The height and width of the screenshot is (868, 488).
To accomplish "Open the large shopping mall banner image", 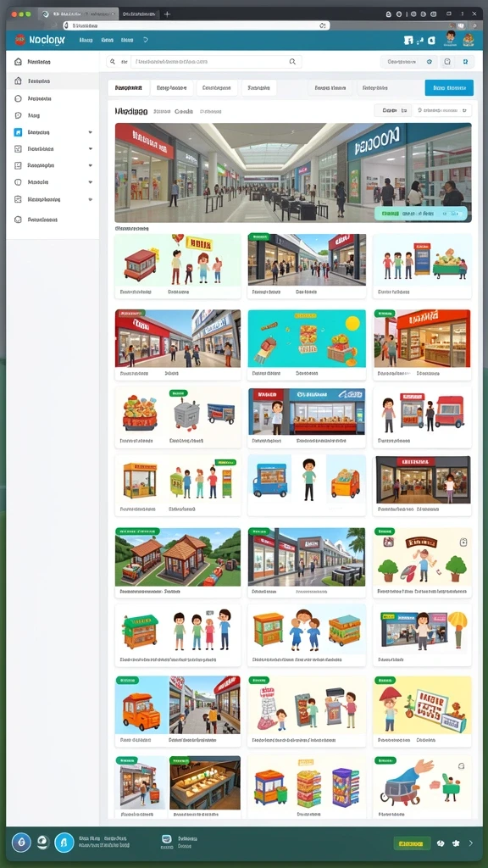I will tap(293, 173).
